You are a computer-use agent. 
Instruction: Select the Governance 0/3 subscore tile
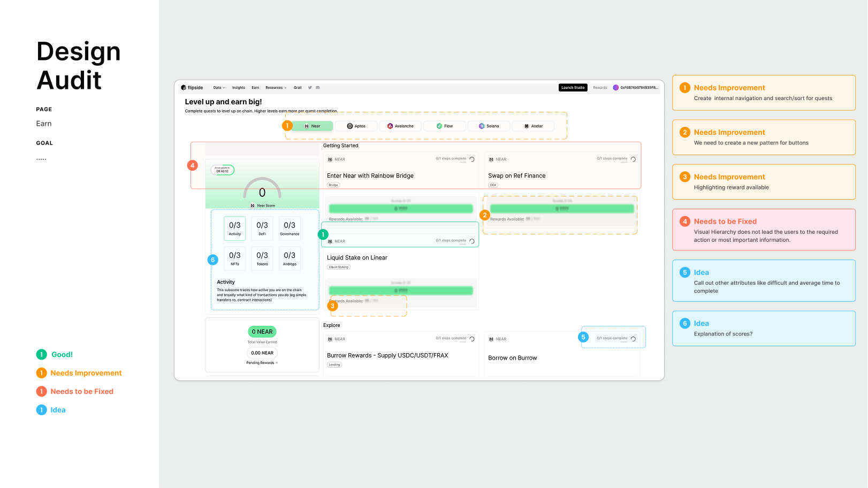(290, 228)
